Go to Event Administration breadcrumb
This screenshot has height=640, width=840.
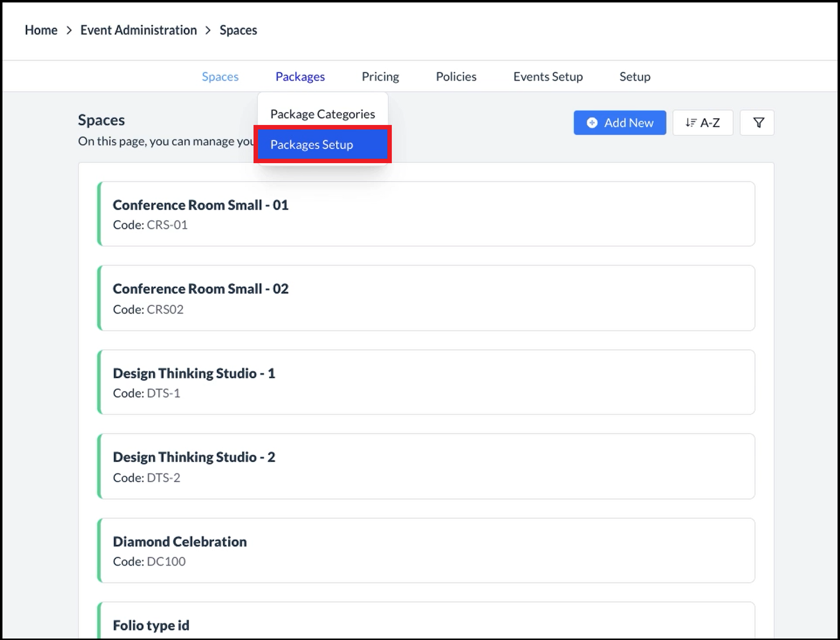[x=138, y=30]
